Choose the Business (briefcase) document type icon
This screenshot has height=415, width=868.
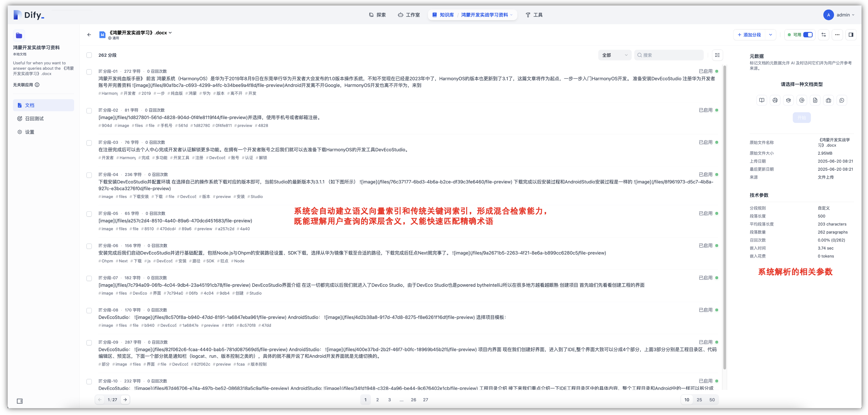coord(829,100)
